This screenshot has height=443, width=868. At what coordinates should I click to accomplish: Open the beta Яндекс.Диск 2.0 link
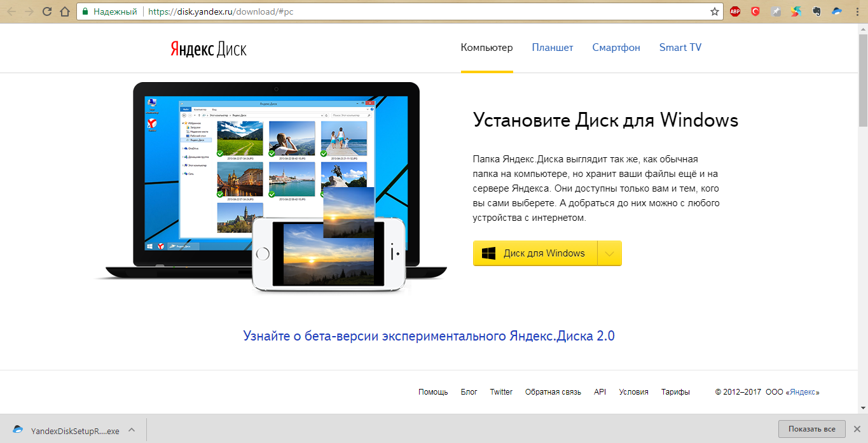tap(429, 336)
